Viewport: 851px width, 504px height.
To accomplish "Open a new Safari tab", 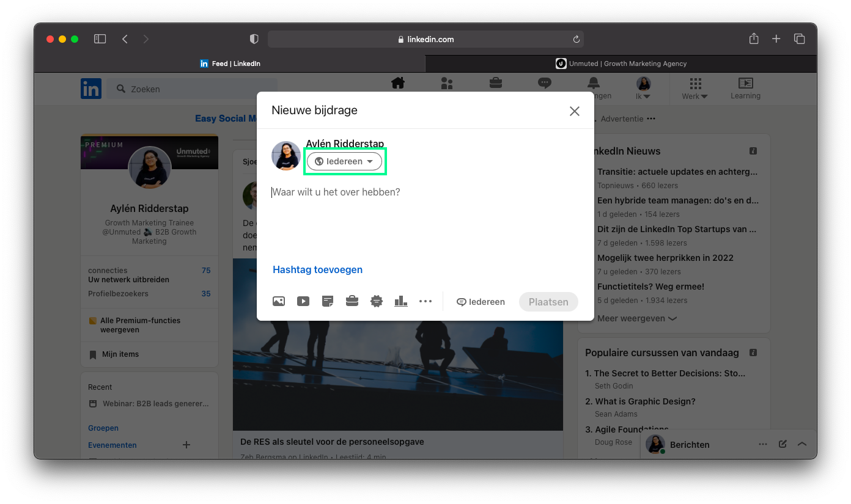I will coord(776,39).
